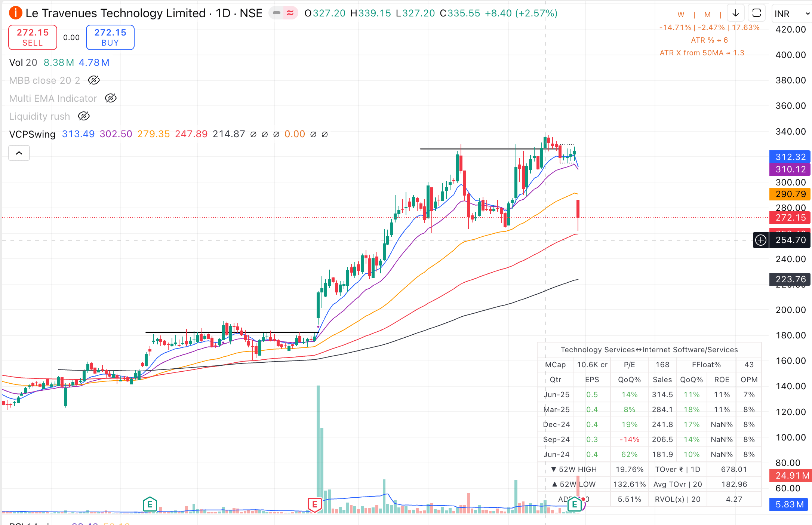Click the blue 312.32 price axis label
The image size is (812, 525).
[790, 157]
